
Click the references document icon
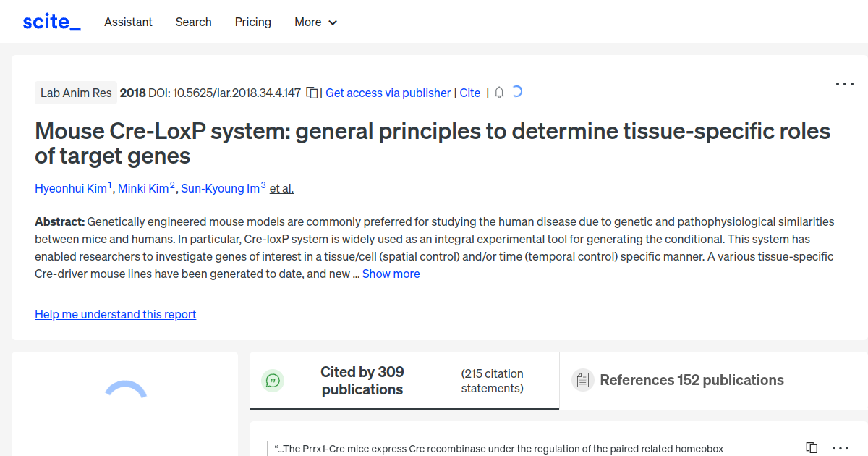(582, 379)
